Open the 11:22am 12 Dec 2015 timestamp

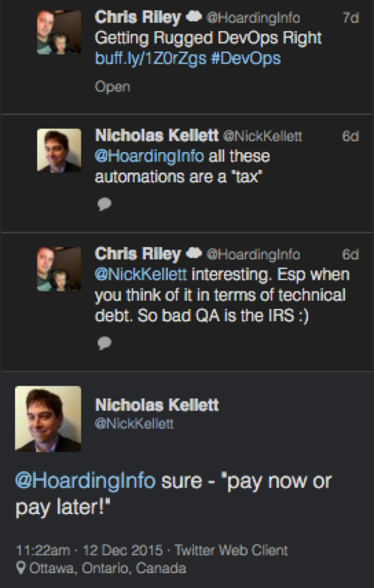[89, 550]
